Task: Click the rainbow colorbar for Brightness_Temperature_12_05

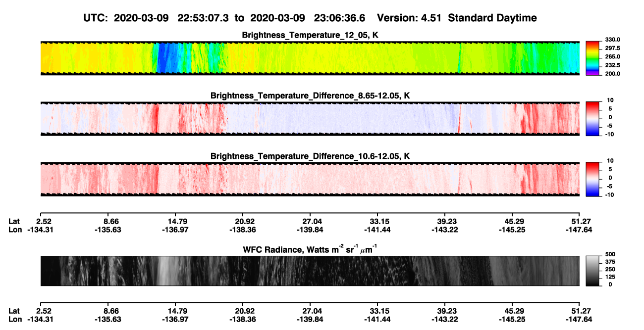Action: coord(592,58)
